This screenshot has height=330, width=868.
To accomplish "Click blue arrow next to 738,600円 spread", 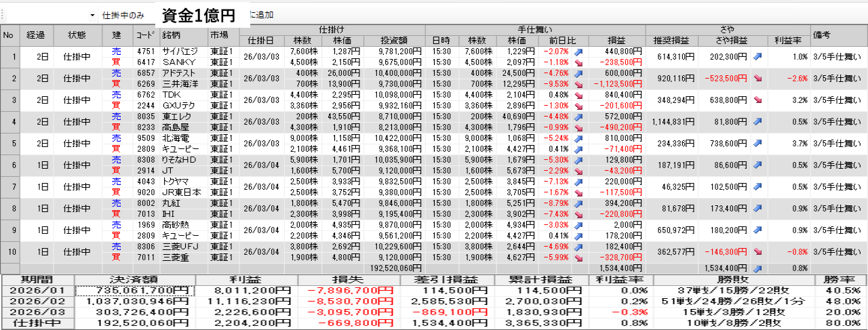I will point(757,144).
